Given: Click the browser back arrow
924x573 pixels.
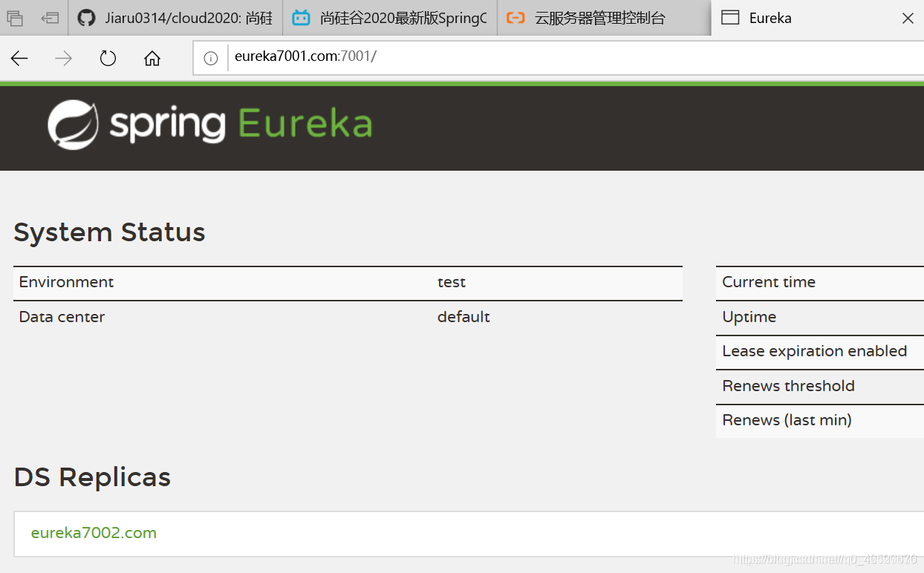Looking at the screenshot, I should pyautogui.click(x=19, y=59).
